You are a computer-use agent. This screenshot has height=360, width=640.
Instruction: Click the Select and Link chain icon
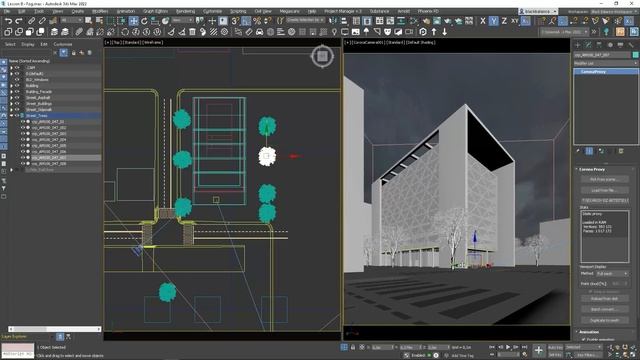coord(31,21)
